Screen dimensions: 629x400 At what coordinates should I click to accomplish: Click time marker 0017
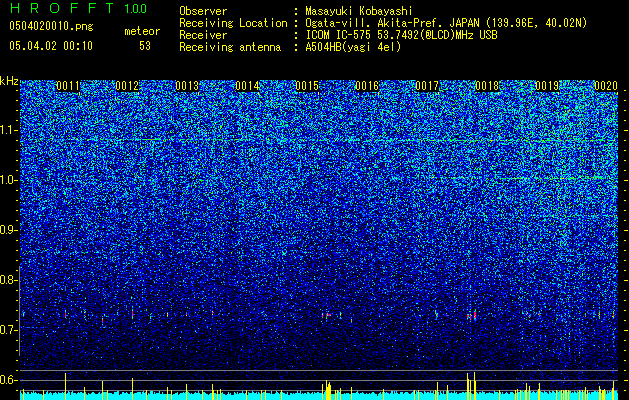pos(427,86)
